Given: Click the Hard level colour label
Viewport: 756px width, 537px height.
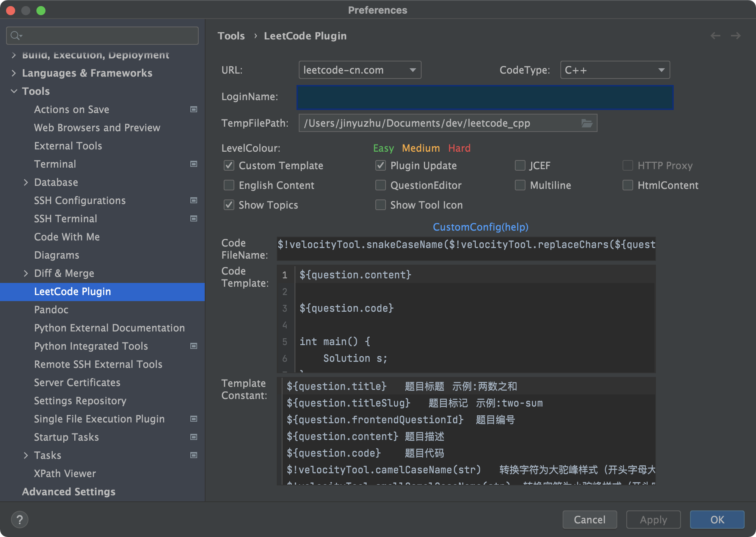Looking at the screenshot, I should click(x=459, y=148).
